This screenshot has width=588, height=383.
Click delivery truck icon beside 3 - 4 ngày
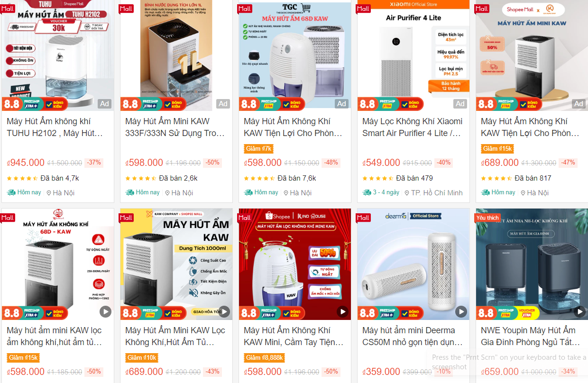367,192
